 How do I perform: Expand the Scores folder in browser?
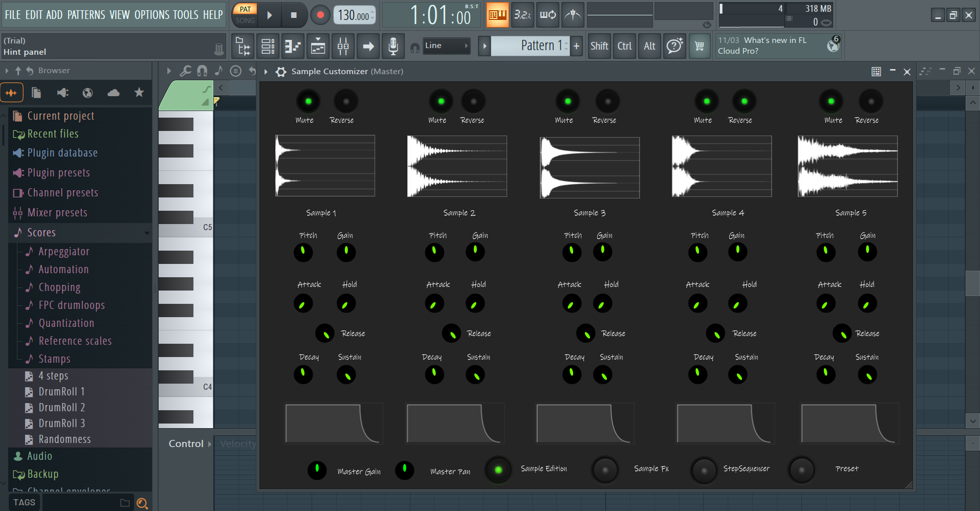(41, 233)
